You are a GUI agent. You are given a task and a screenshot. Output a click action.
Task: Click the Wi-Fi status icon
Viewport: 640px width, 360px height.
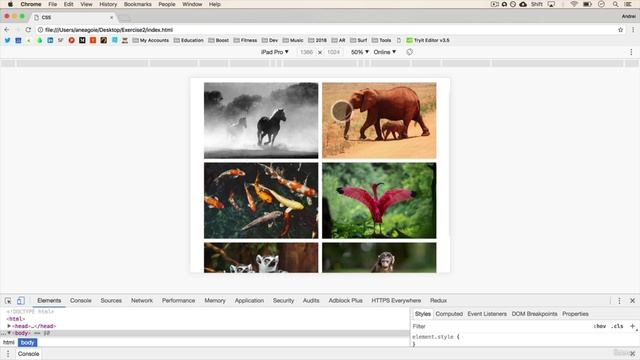point(574,4)
